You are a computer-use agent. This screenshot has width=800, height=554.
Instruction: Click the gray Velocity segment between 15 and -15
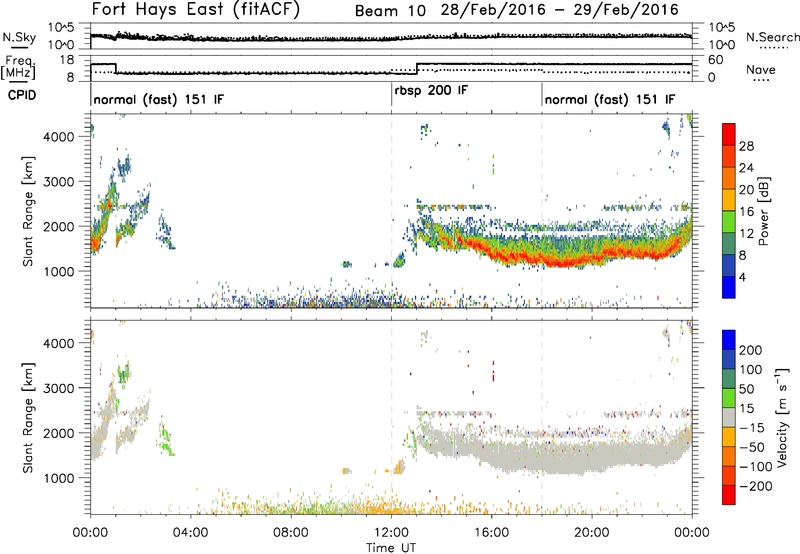pos(729,417)
